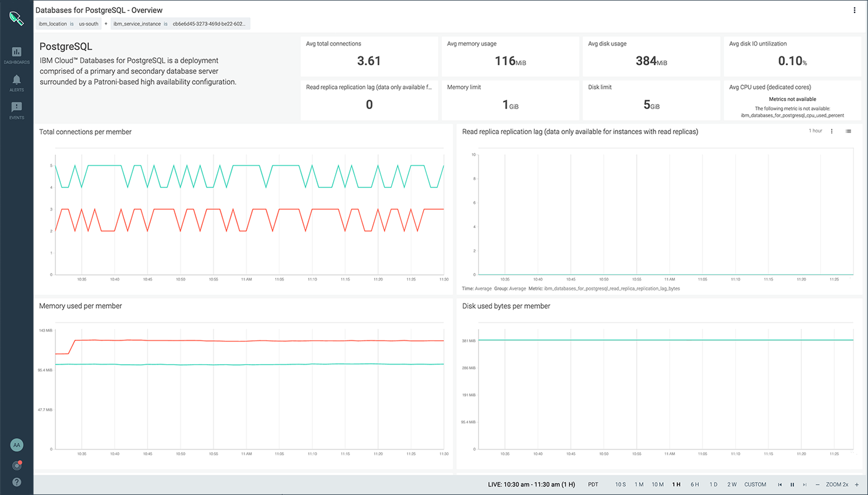The height and width of the screenshot is (495, 868).
Task: Click the Total connections per member title
Action: point(85,132)
